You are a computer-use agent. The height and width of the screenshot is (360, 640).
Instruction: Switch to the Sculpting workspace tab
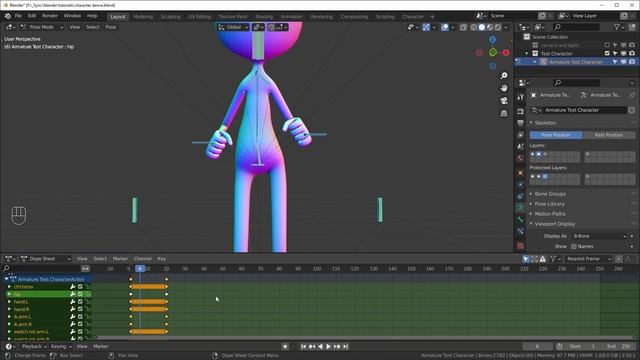[x=171, y=17]
